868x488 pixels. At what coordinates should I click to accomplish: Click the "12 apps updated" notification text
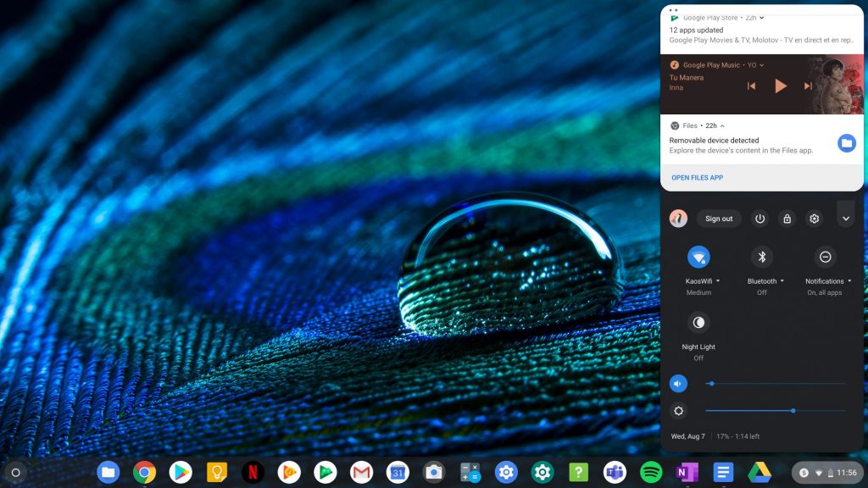[x=696, y=30]
